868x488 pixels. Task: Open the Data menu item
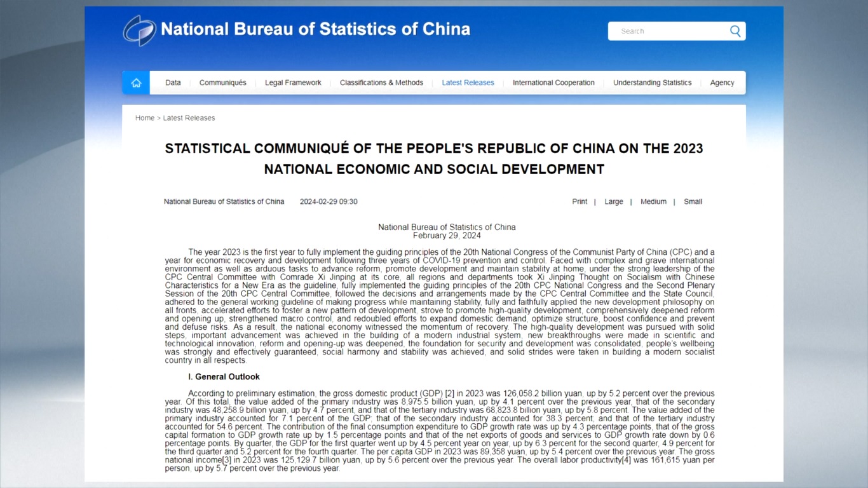[173, 83]
